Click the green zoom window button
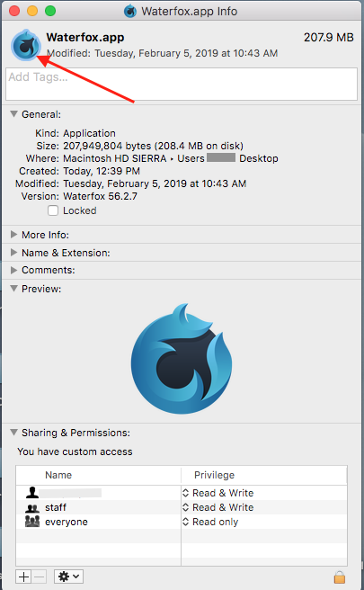The height and width of the screenshot is (590, 364). click(50, 11)
